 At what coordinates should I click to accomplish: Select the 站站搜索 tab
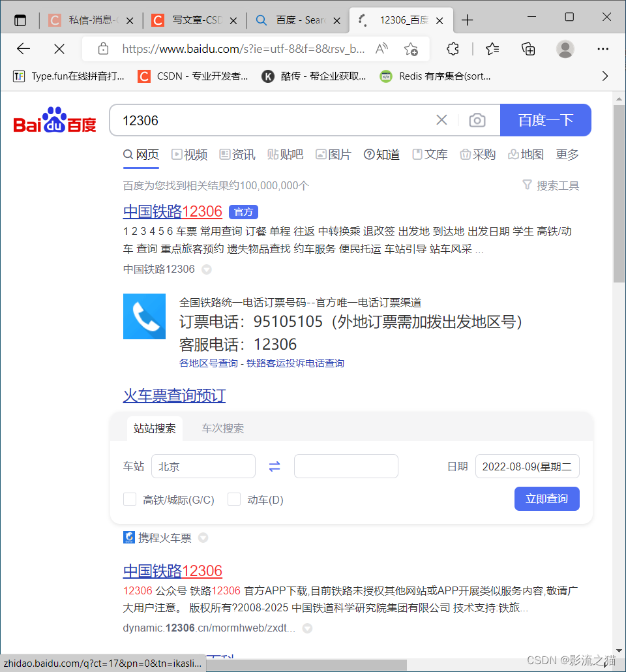coord(155,428)
